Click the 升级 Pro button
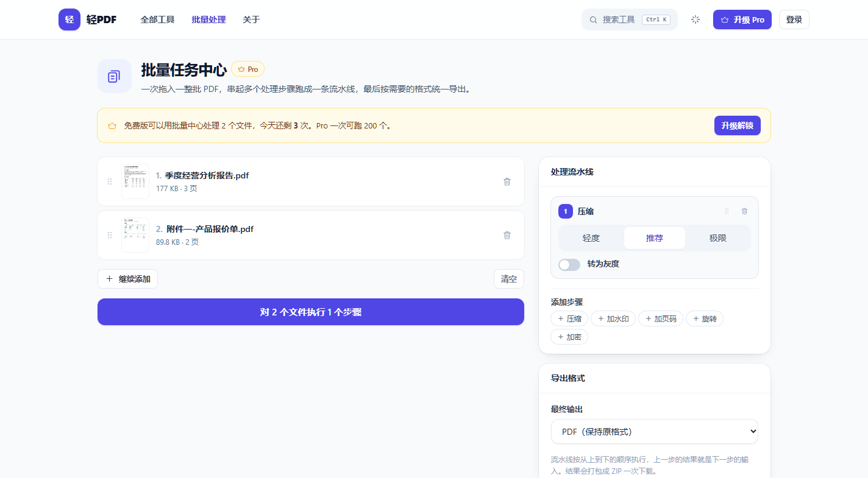Image resolution: width=868 pixels, height=478 pixels. [742, 19]
